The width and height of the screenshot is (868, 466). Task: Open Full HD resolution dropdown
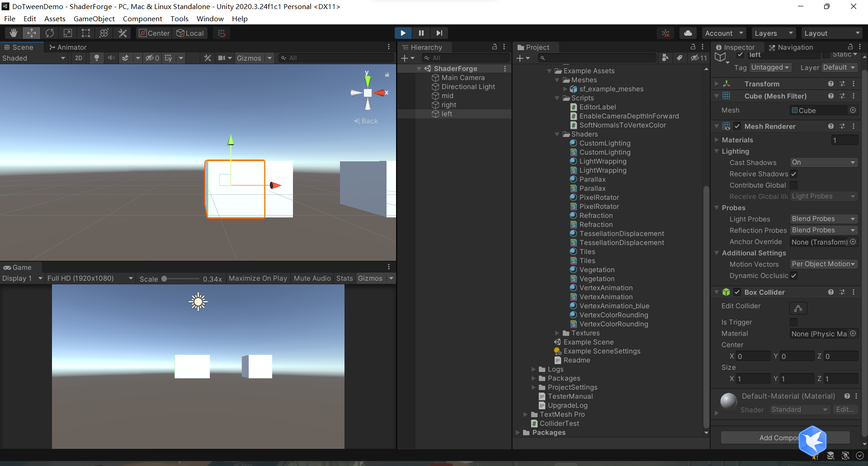[90, 278]
